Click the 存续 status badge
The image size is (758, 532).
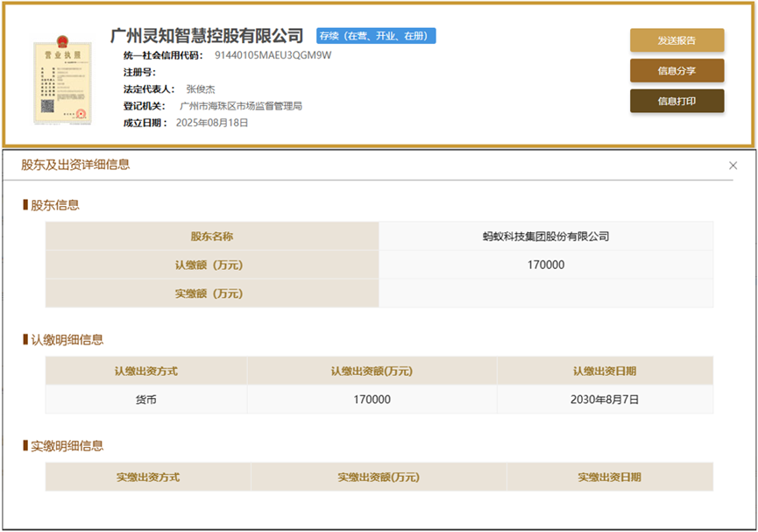(376, 36)
